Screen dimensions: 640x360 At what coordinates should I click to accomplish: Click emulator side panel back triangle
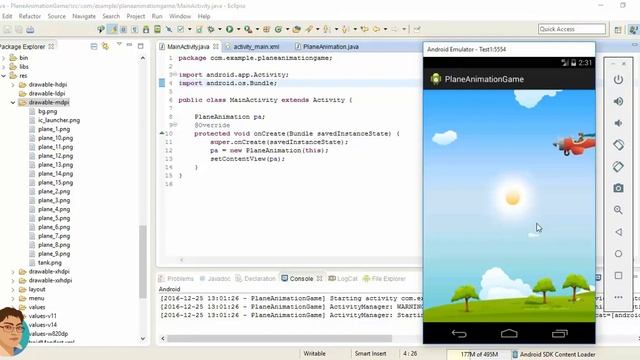pyautogui.click(x=618, y=232)
